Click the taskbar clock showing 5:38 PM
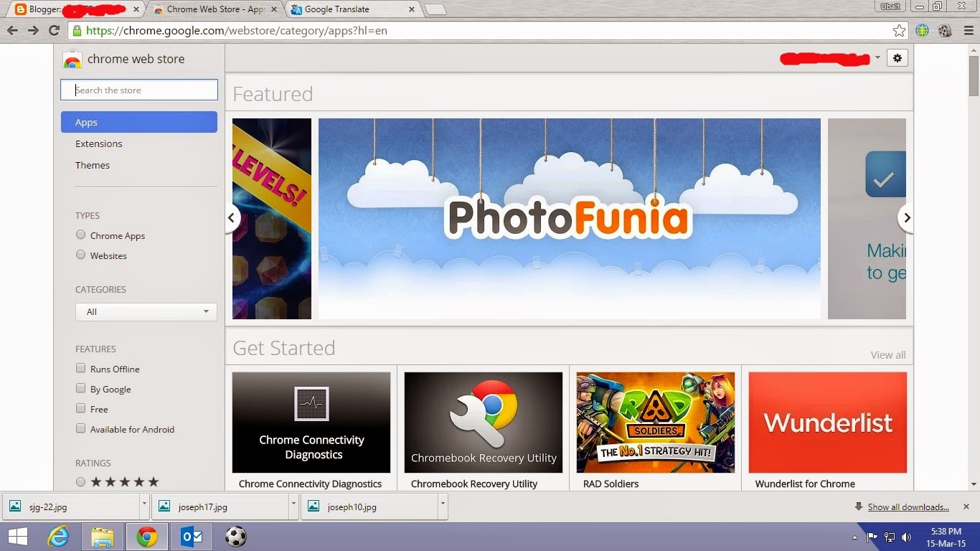The height and width of the screenshot is (551, 980). pos(945,537)
